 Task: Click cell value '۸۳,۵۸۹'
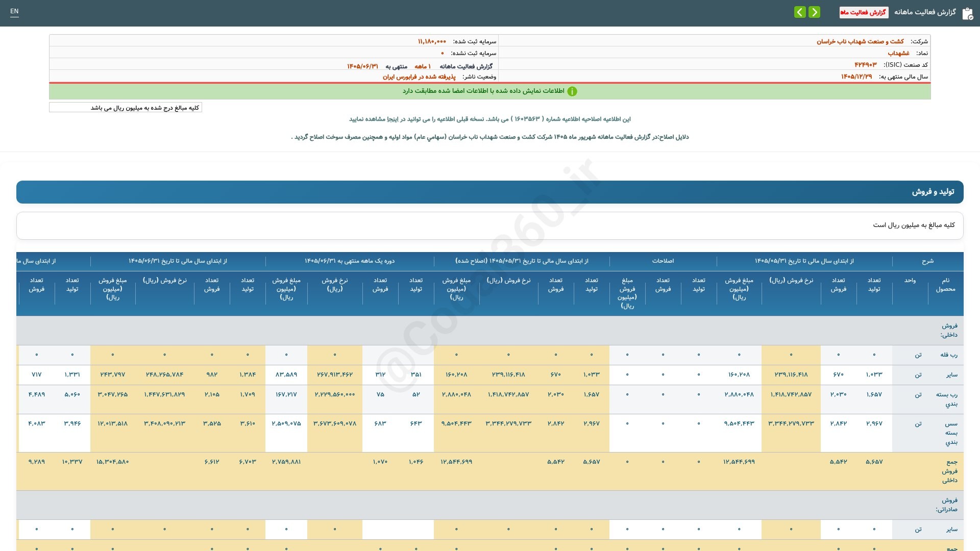click(x=286, y=374)
